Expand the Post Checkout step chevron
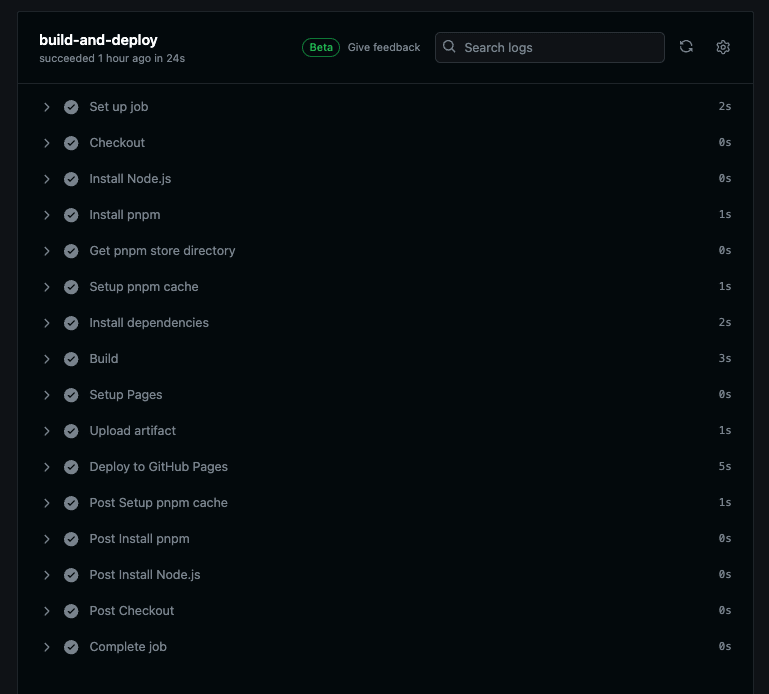The width and height of the screenshot is (769, 694). pos(47,611)
